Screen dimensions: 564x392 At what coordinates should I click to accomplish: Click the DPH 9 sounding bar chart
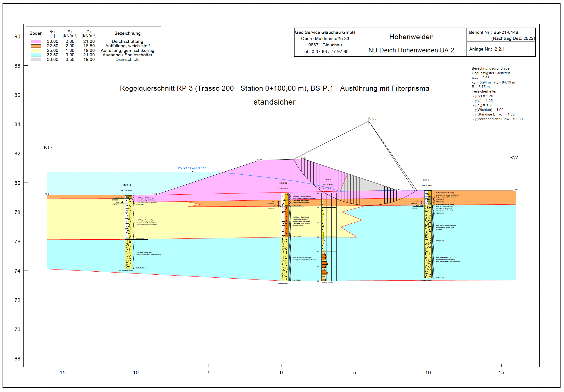tap(329, 237)
